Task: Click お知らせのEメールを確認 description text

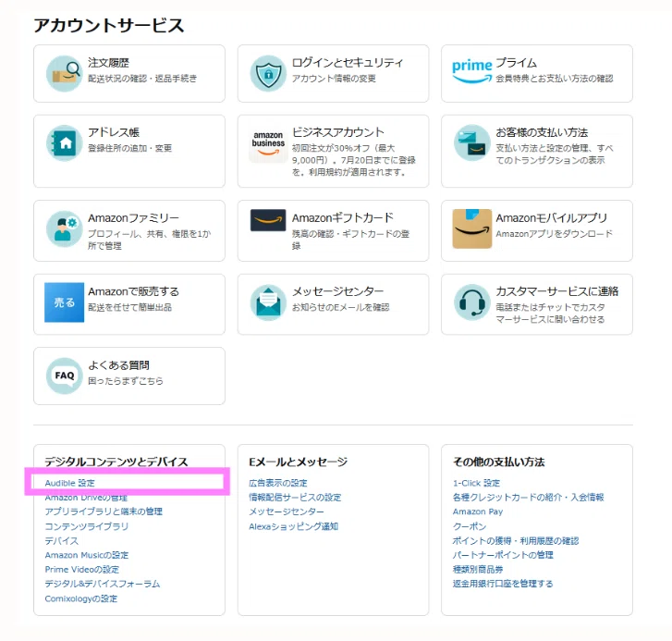Action: [341, 307]
